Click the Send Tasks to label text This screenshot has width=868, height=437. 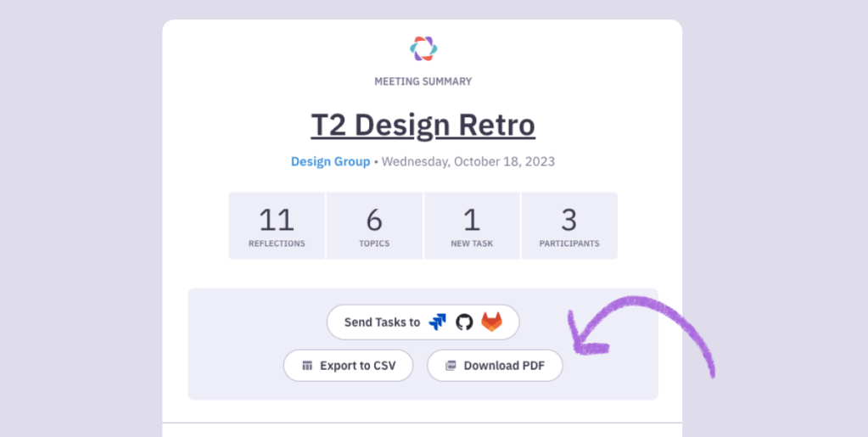pos(382,322)
